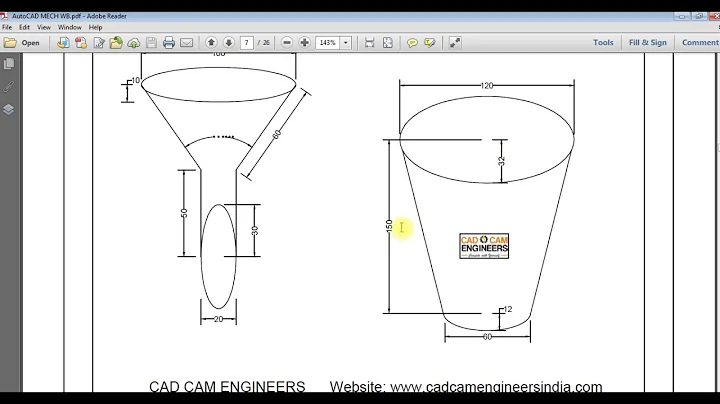Click the 120 dimension text
The image size is (720, 404).
point(487,85)
